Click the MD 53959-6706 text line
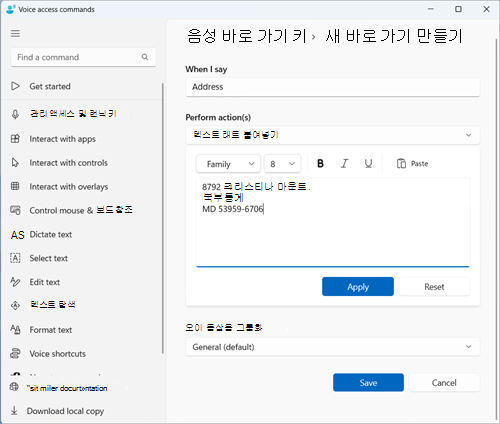 click(233, 209)
